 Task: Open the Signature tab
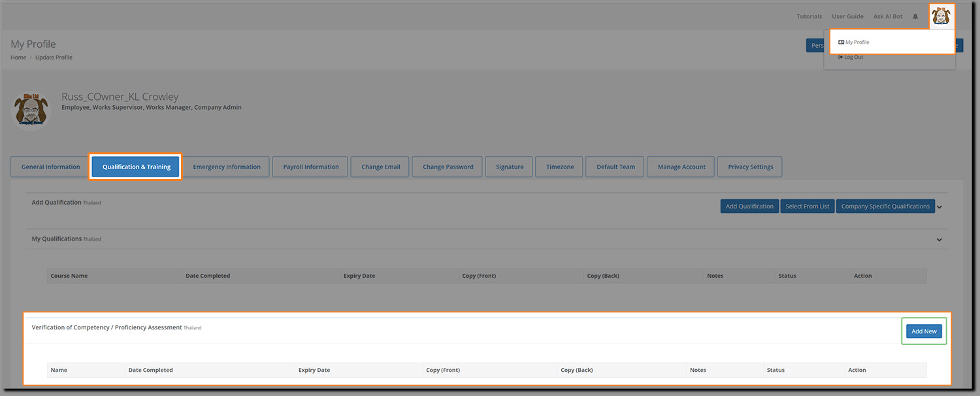510,167
